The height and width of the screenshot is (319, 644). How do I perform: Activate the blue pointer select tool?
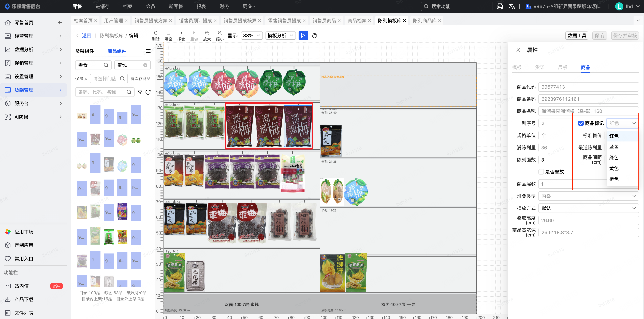pyautogui.click(x=303, y=36)
